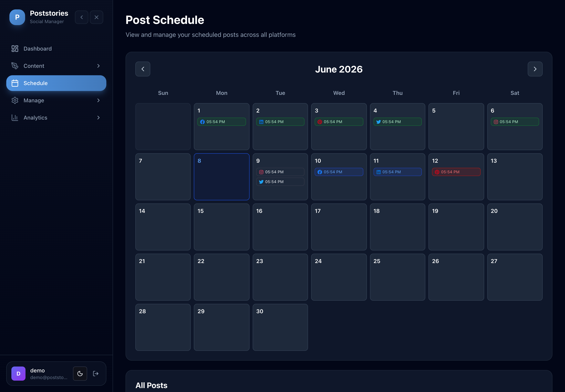Click LinkedIn icon on June 2 post
The image size is (565, 392).
tap(261, 122)
